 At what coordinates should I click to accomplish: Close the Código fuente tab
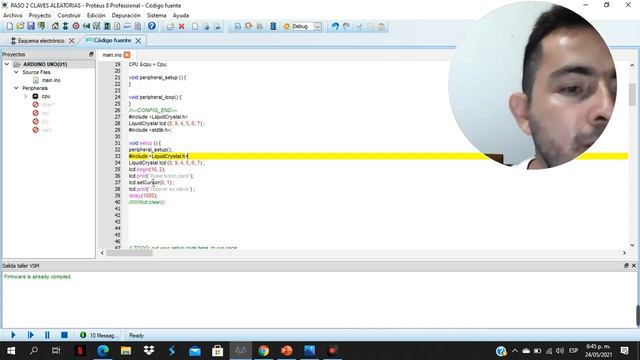click(138, 41)
